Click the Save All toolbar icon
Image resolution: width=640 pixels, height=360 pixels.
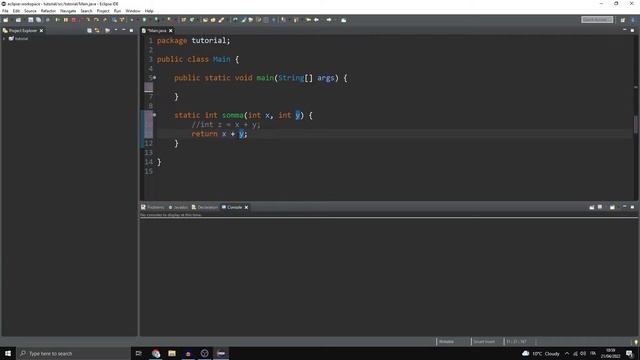[38, 20]
